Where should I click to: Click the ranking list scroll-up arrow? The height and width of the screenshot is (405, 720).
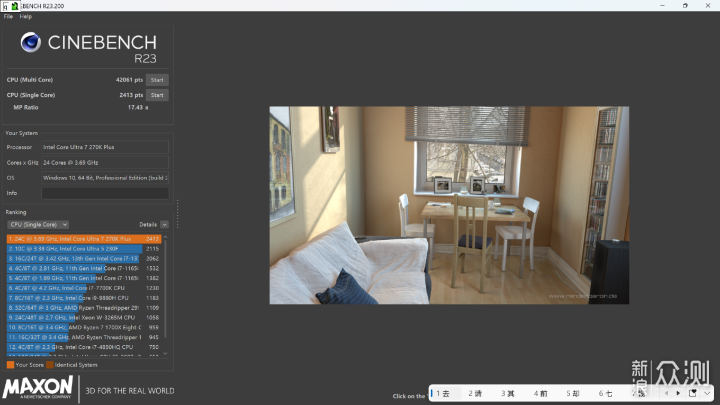coord(165,237)
